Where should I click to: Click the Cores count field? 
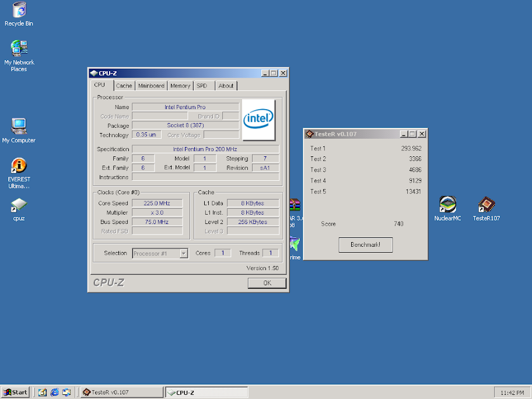point(223,253)
